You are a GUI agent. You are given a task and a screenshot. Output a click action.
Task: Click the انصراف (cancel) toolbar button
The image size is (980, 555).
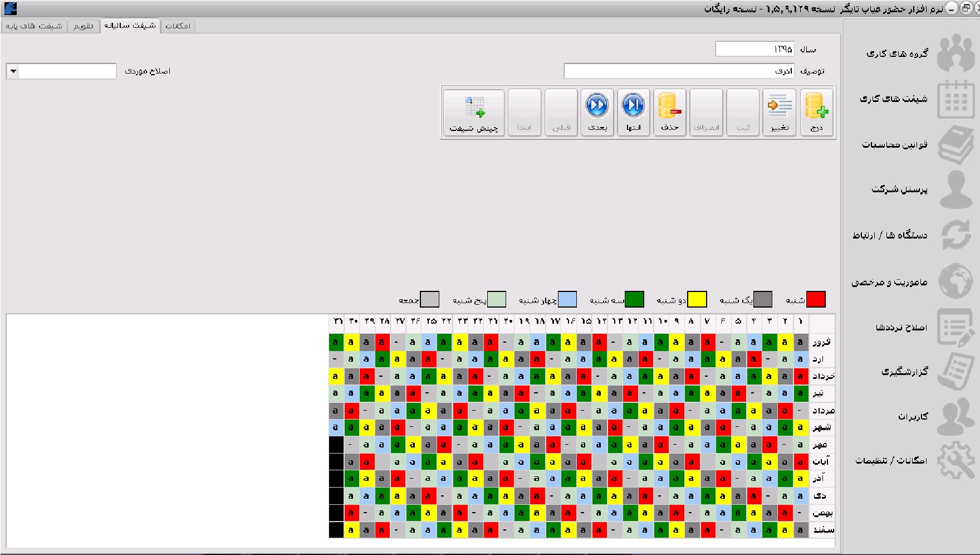[707, 112]
